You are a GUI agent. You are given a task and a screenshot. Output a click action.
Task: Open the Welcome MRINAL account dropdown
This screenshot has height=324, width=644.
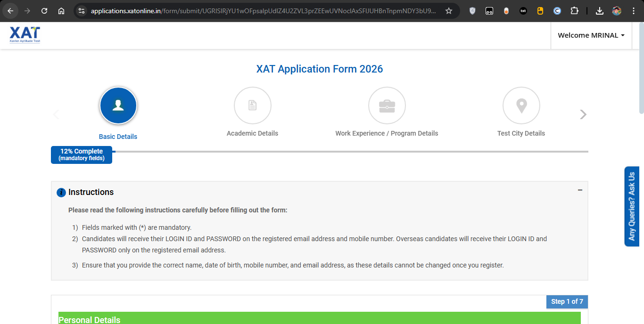pos(591,35)
